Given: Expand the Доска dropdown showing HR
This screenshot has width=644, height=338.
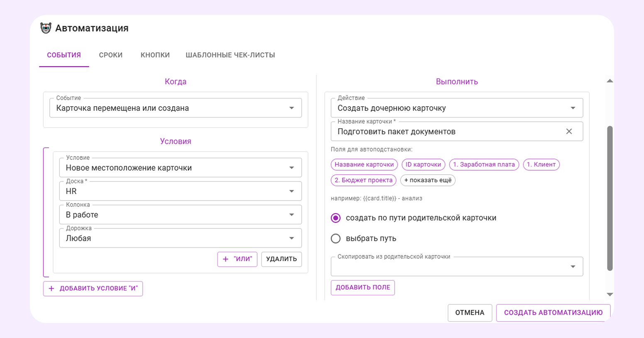Looking at the screenshot, I should click(180, 191).
